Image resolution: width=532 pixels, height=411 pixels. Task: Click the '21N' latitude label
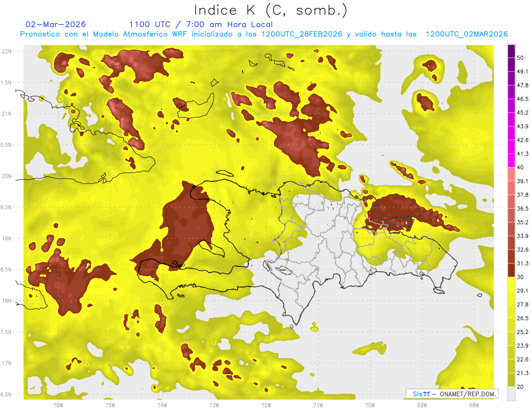[7, 114]
